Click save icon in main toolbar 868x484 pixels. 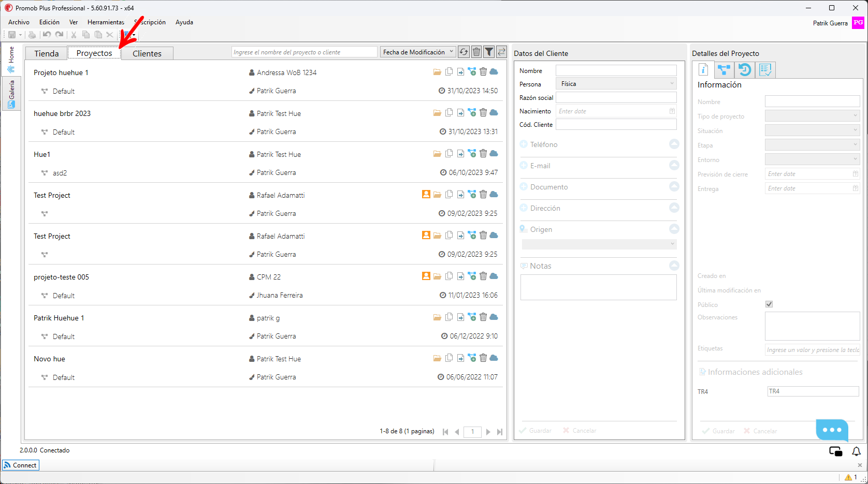point(11,35)
